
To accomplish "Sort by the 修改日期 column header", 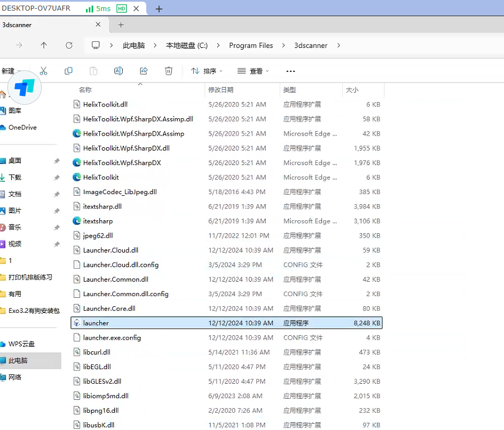I will [x=220, y=90].
